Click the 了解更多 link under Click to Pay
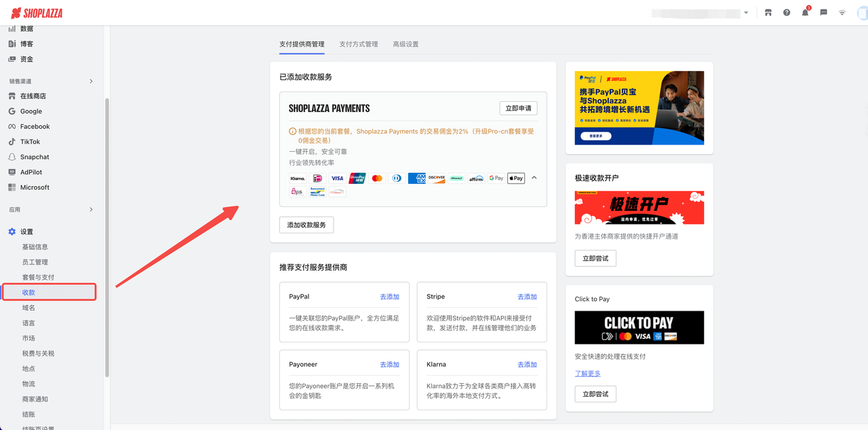 587,373
